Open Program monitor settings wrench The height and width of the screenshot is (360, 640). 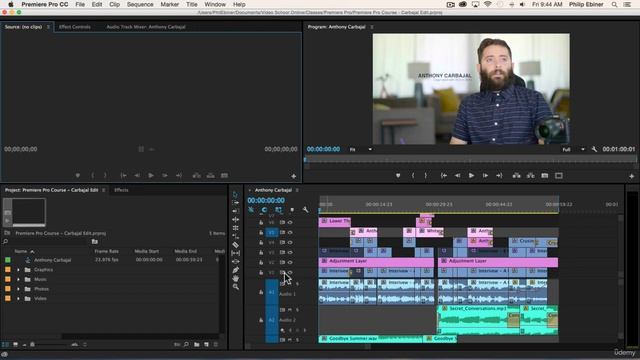click(594, 149)
